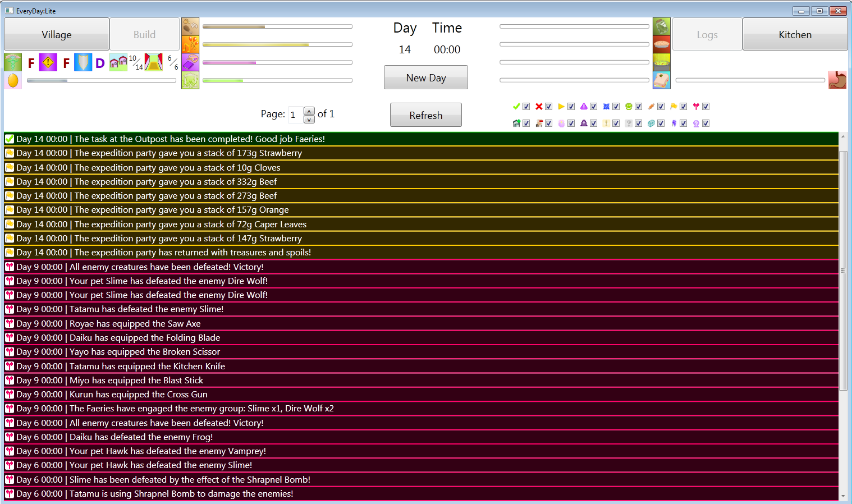
Task: Increase page number with up arrow
Action: coord(309,111)
